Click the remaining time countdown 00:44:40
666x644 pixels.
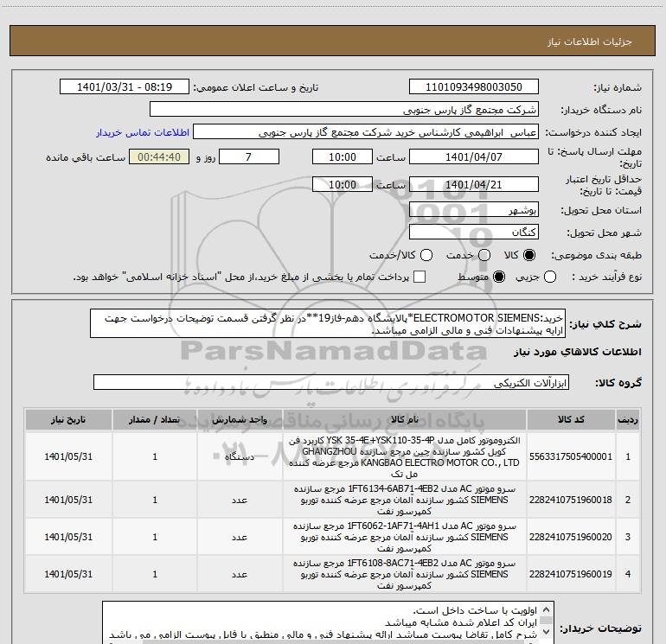(159, 157)
